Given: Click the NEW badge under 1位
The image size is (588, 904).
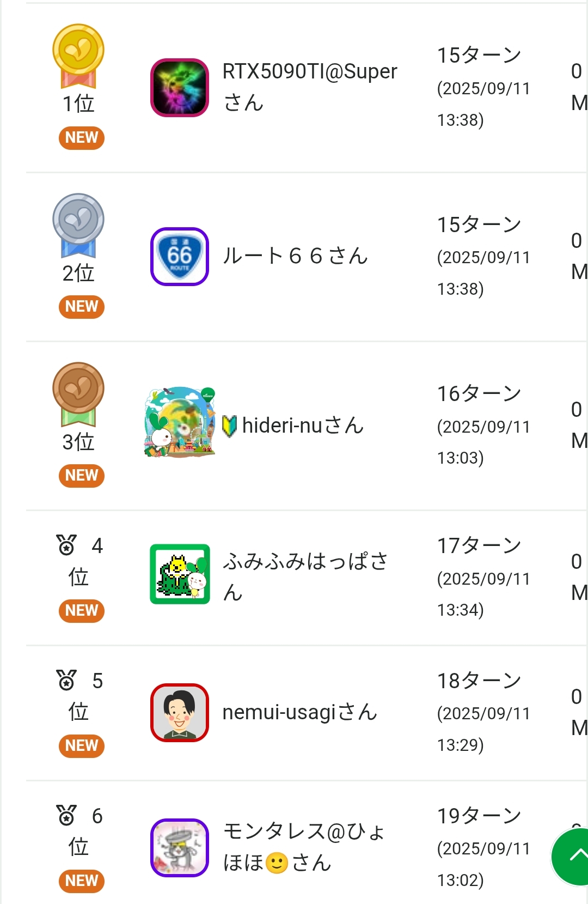Looking at the screenshot, I should click(82, 138).
